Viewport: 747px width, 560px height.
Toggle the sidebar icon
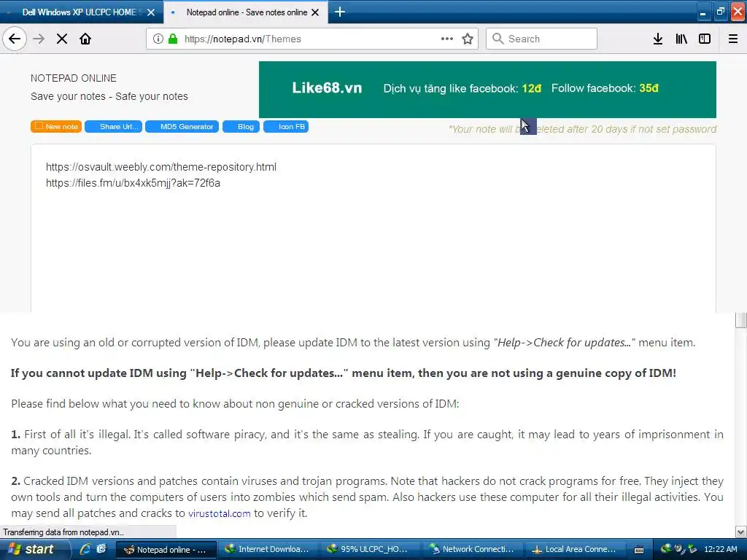click(705, 39)
